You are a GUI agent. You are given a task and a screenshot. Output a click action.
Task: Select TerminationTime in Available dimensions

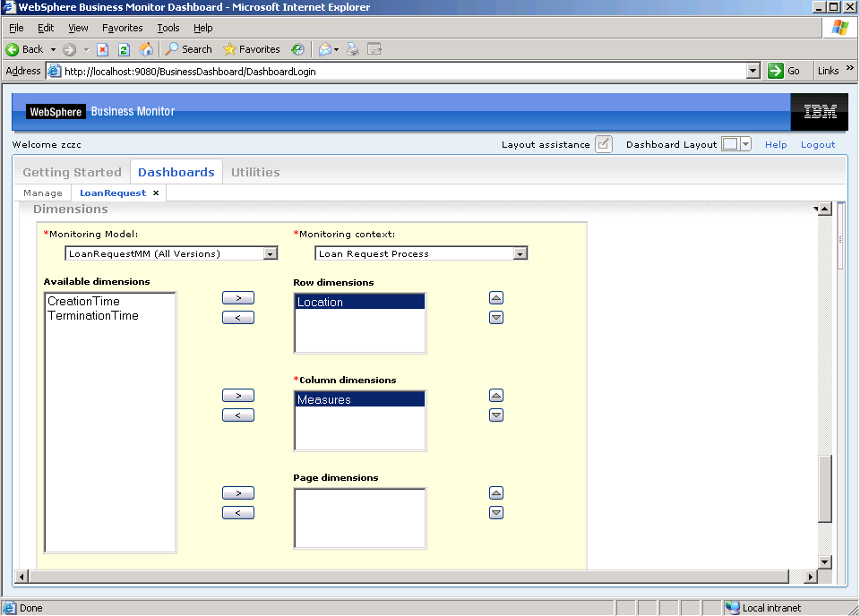(x=109, y=316)
